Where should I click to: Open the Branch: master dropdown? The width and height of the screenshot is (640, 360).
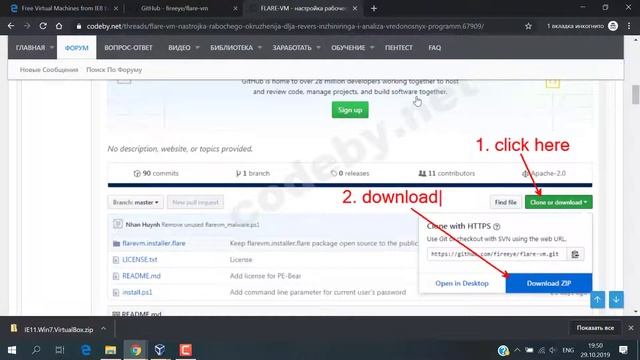(136, 202)
